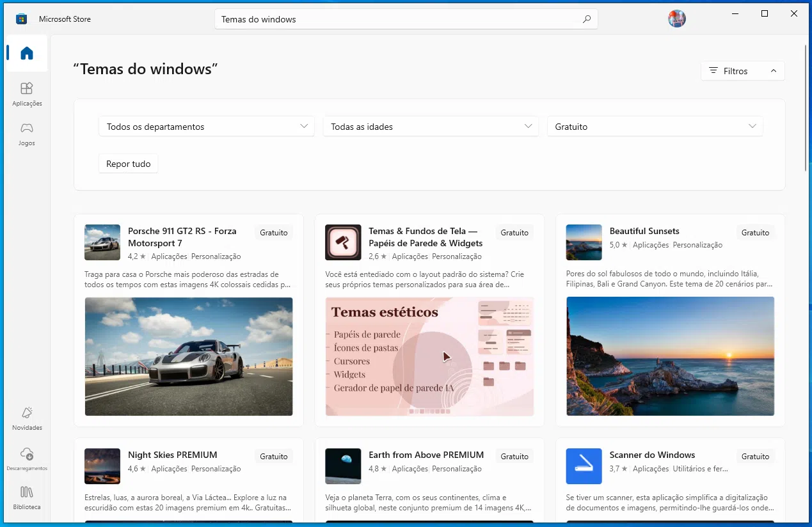
Task: Open Night Skies PREMIUM app icon
Action: point(102,466)
